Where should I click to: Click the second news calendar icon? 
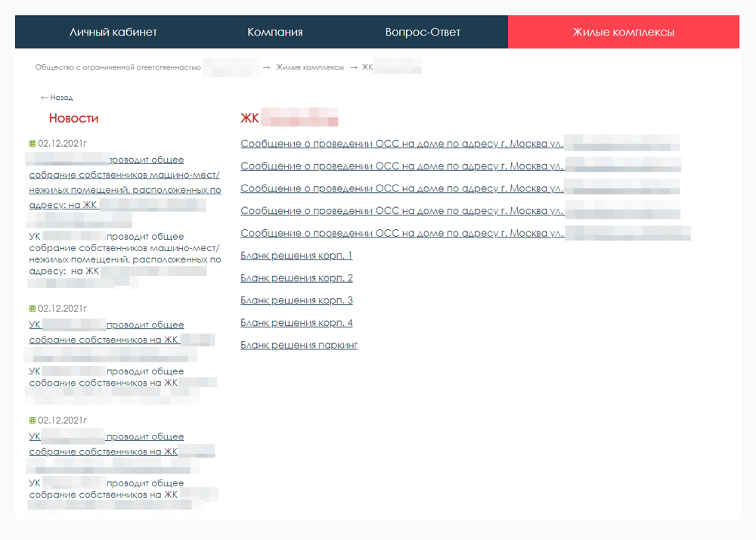click(x=33, y=309)
